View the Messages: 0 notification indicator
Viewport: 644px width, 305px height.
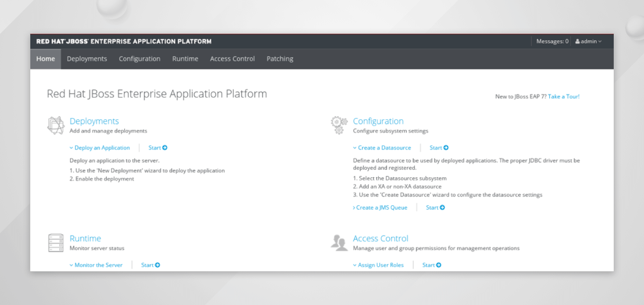(552, 42)
